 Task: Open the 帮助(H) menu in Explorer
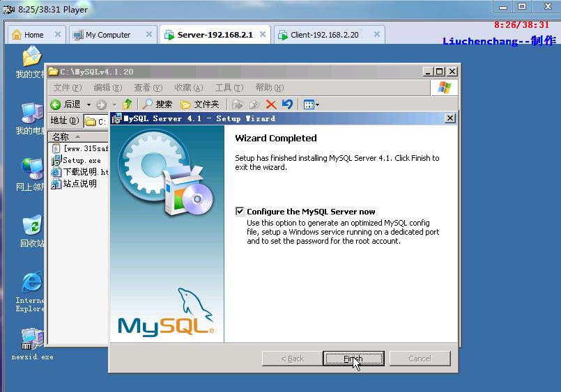coord(270,88)
